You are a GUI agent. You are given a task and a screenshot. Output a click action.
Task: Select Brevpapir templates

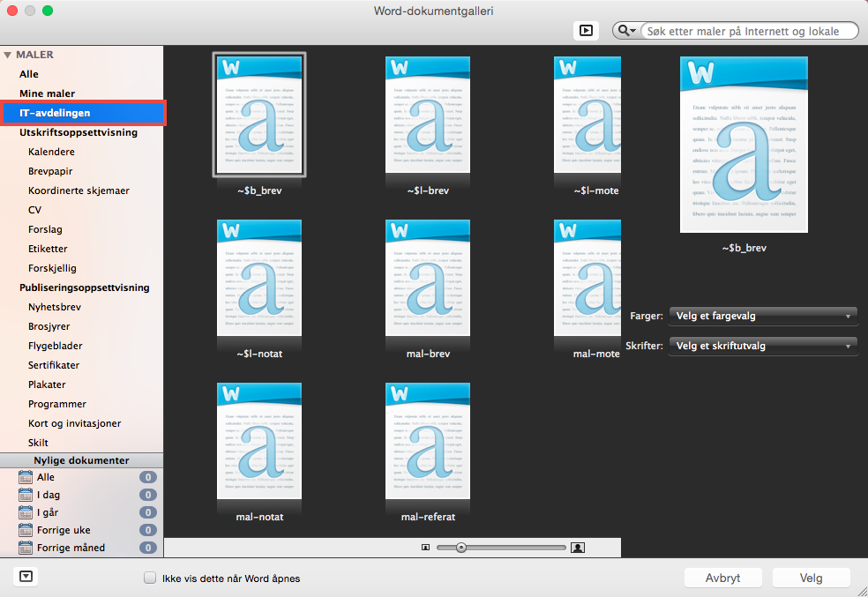point(50,171)
